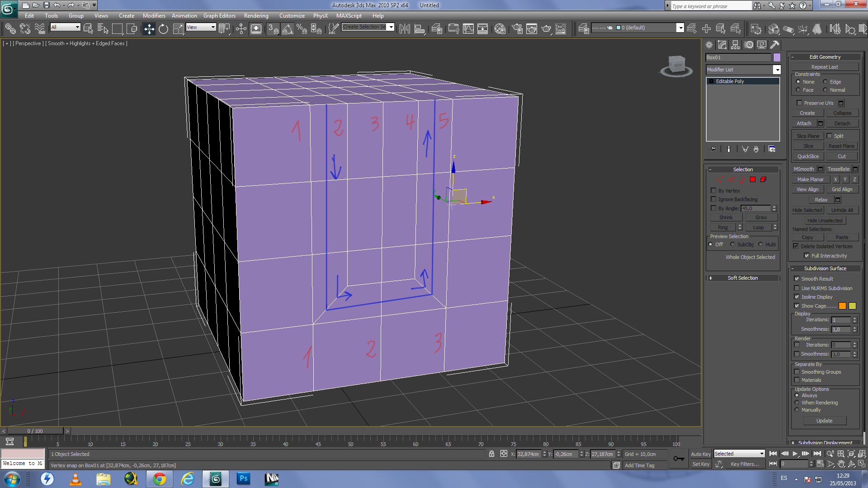Click the Box01 object color swatch
This screenshot has width=868, height=488.
click(777, 57)
